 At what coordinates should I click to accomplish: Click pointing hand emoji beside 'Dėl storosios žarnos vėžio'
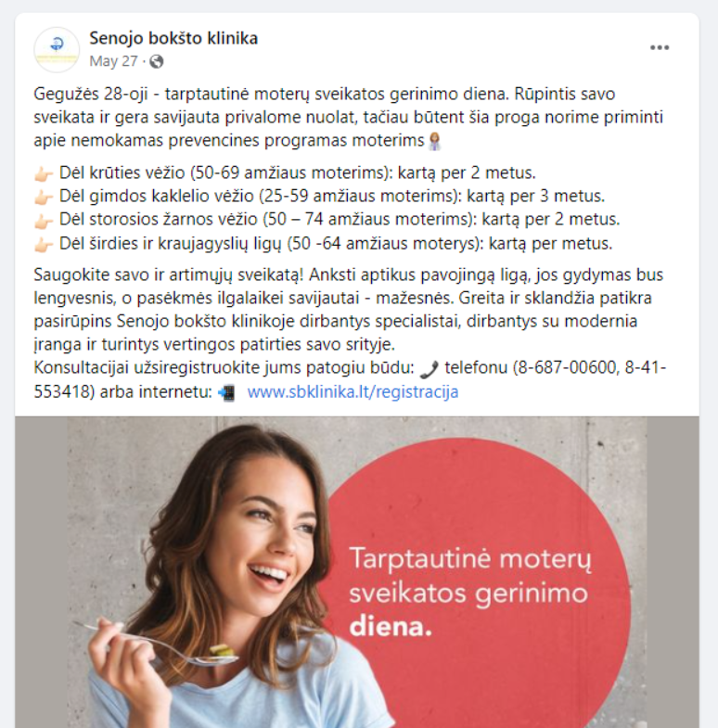coord(44,221)
